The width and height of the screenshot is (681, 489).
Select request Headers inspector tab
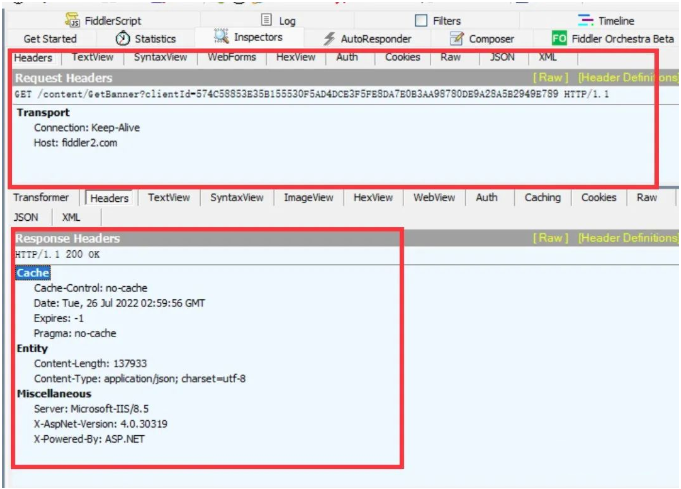[x=33, y=57]
